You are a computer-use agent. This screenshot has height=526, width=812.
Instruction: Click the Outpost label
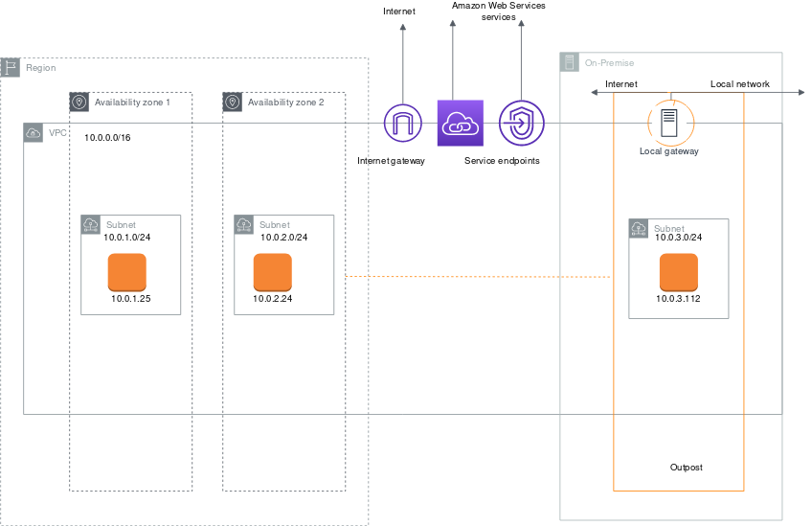[x=687, y=467]
